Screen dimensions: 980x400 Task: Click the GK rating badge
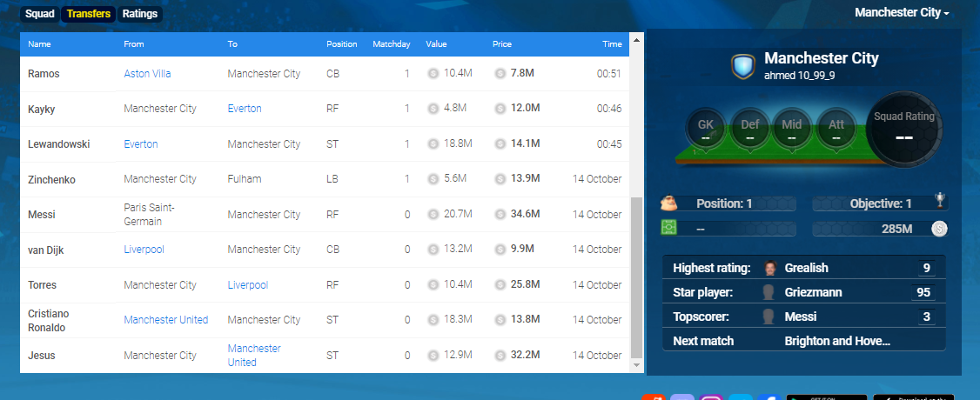[706, 130]
